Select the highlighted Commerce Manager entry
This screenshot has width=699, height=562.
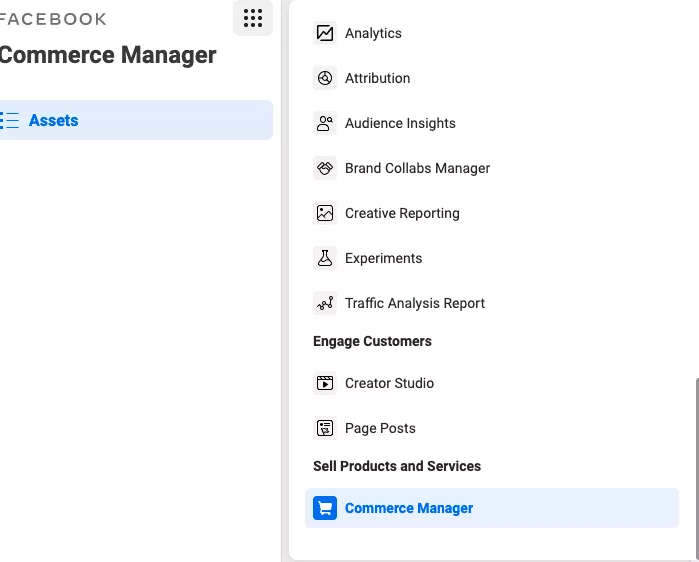click(492, 508)
